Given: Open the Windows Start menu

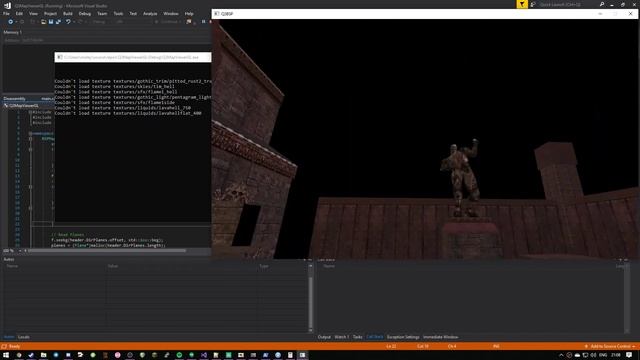Looking at the screenshot, I should [6, 355].
